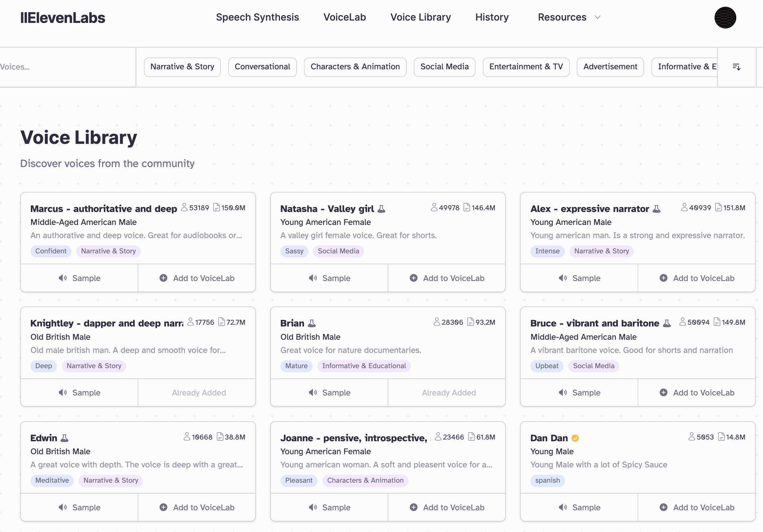Viewport: 763px width, 532px height.
Task: Expand the Resources dropdown menu
Action: click(x=569, y=17)
